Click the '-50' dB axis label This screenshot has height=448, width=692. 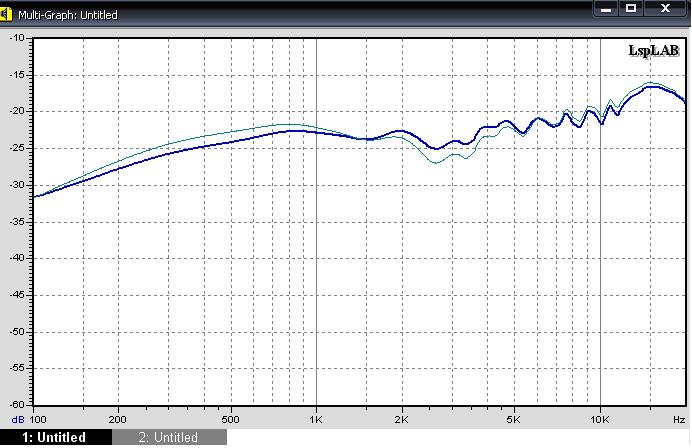pyautogui.click(x=18, y=331)
